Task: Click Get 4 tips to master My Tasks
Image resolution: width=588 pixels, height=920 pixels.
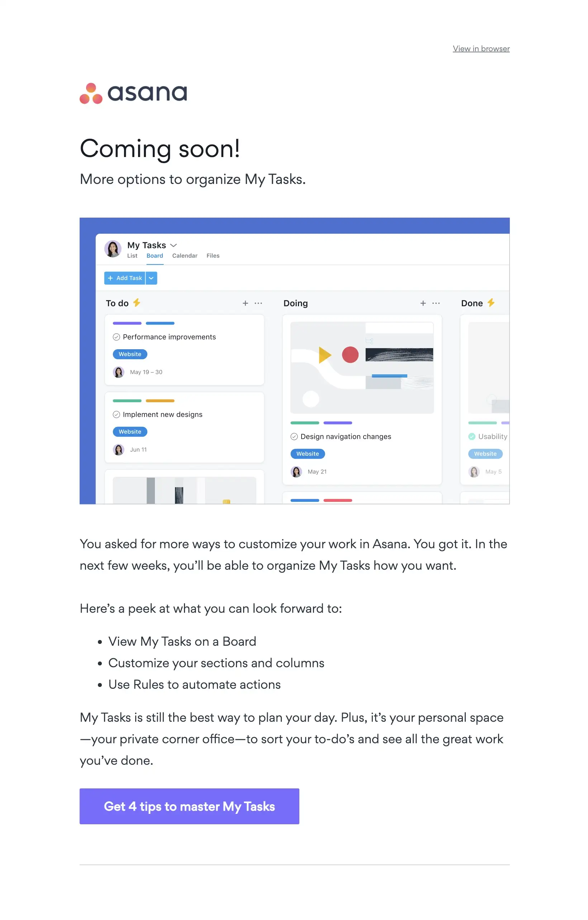Action: [x=190, y=807]
